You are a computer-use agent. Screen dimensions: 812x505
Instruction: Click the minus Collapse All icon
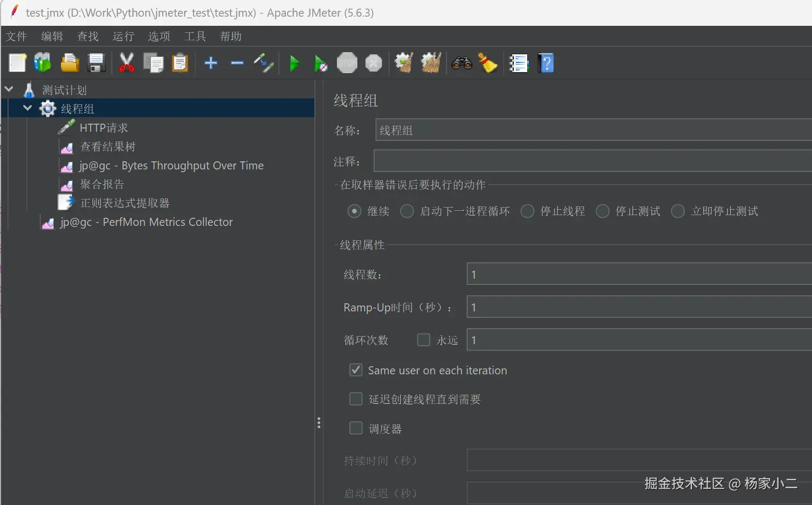[x=237, y=63]
